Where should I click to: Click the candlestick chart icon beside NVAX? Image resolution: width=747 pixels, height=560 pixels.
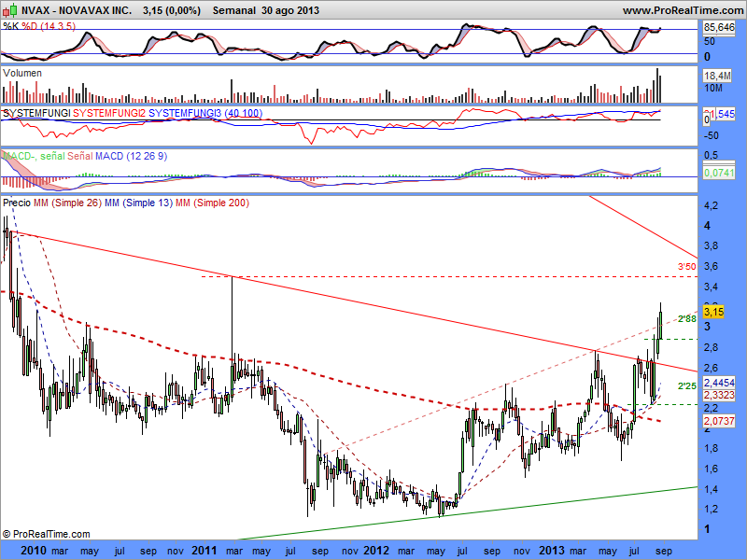click(10, 10)
